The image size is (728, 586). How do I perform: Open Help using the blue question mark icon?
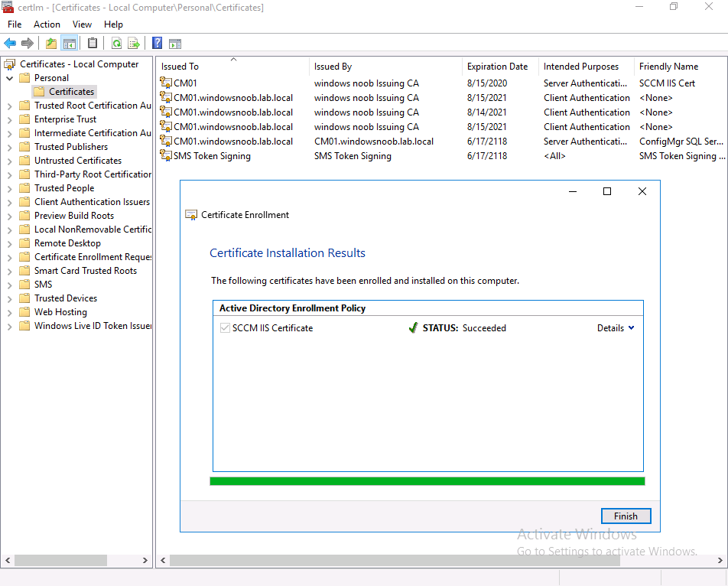coord(158,43)
